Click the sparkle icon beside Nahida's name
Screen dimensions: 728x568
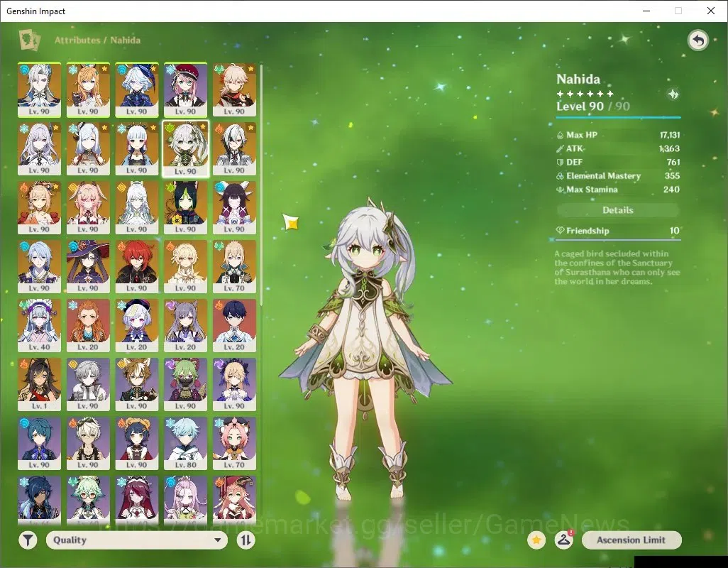coord(673,94)
